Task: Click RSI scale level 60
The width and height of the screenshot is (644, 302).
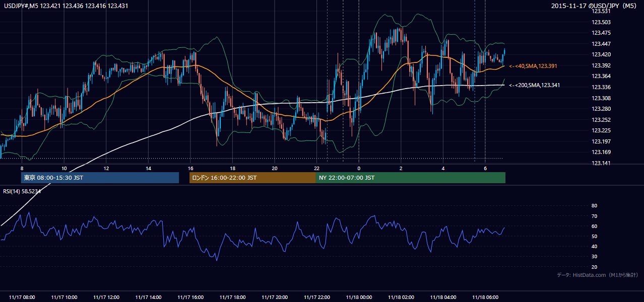Action: [594, 226]
